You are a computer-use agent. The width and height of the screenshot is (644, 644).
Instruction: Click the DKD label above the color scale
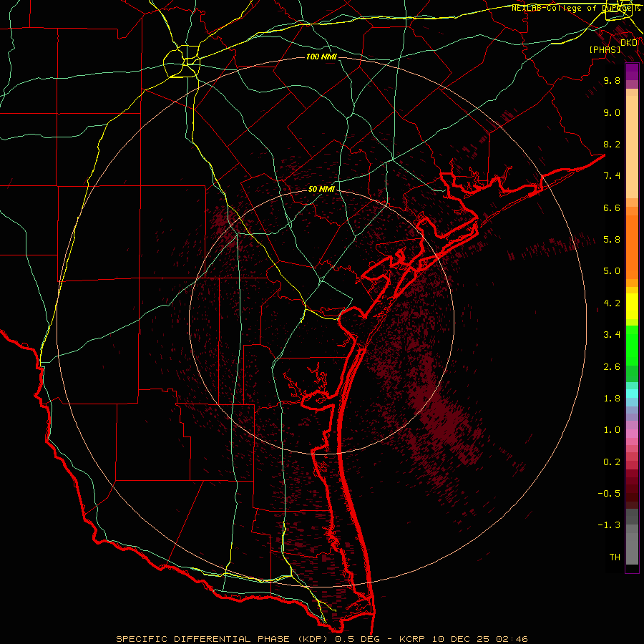click(629, 43)
